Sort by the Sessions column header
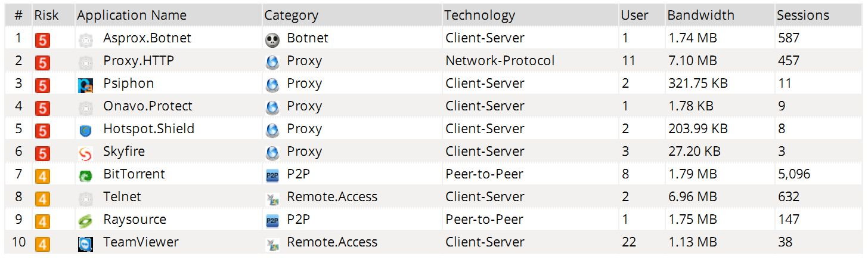 pos(802,16)
